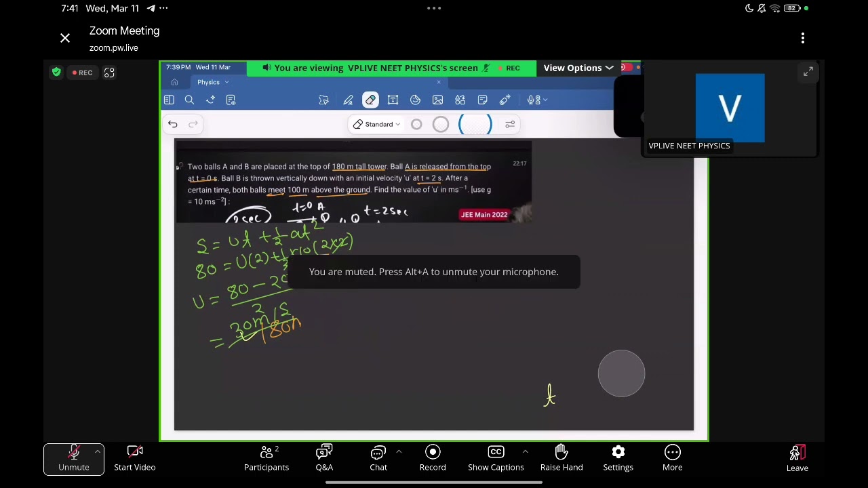This screenshot has width=868, height=488.
Task: Open the shared app's home icon
Action: tap(174, 83)
